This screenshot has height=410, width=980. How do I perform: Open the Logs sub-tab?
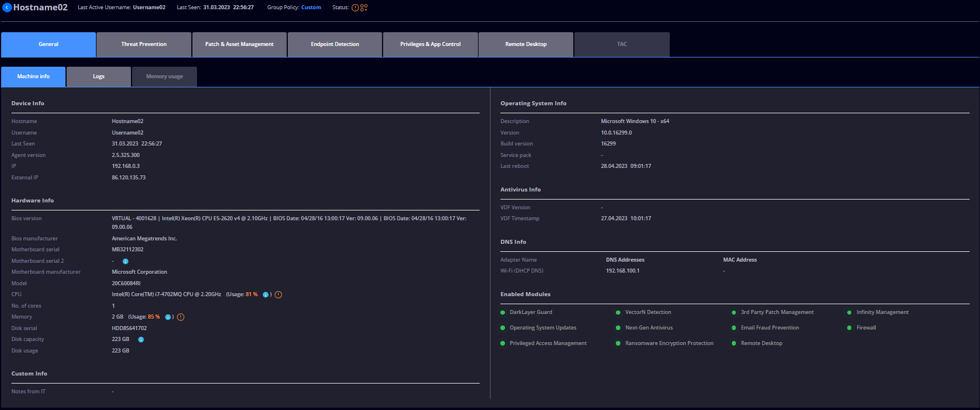(99, 76)
